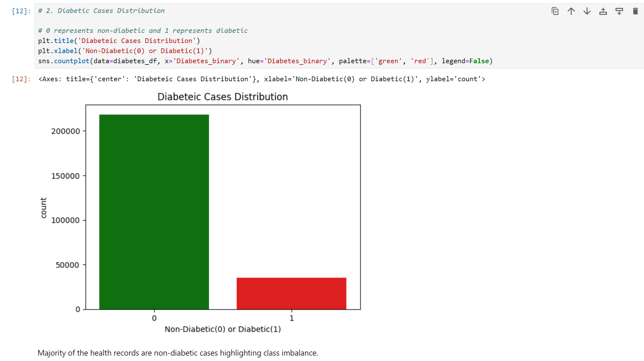
Task: Click the legend=False keyword in code
Action: pyautogui.click(x=465, y=61)
